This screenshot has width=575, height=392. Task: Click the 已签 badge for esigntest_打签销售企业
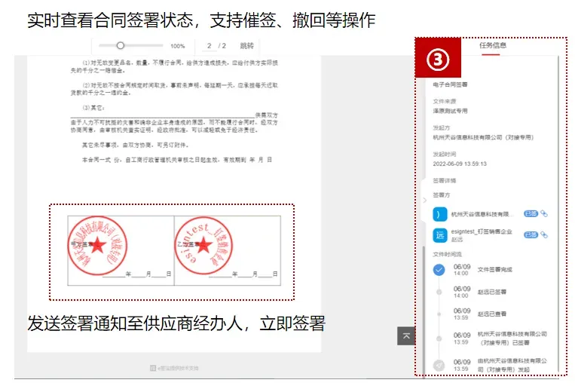click(531, 234)
